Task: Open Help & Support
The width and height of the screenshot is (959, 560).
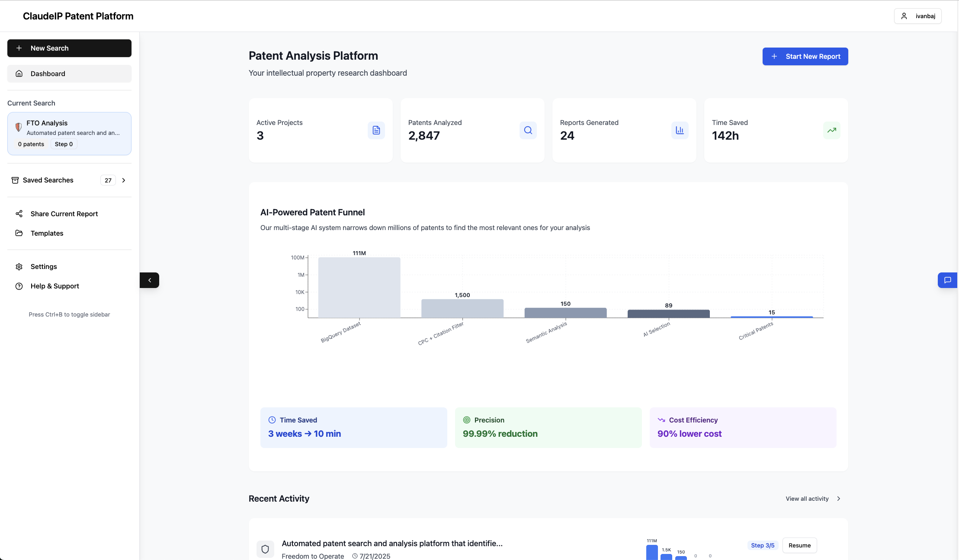Action: coord(54,286)
